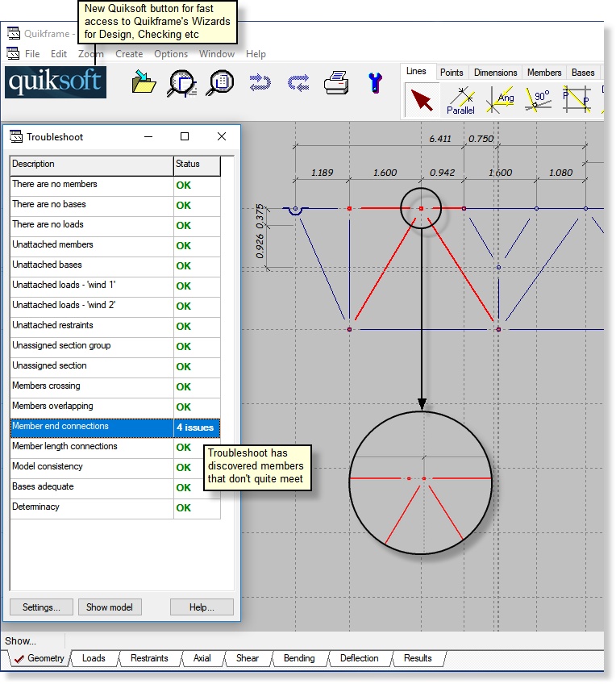Open the Create menu
616x684 pixels.
(x=129, y=54)
